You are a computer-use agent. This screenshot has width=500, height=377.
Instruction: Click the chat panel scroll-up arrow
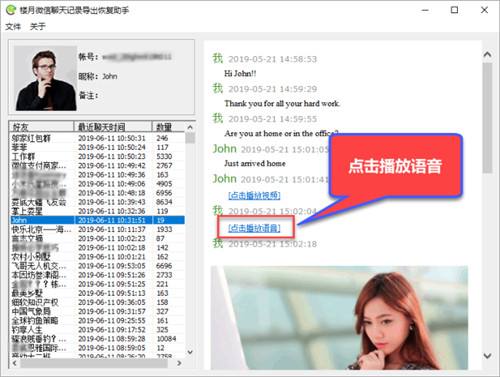tap(487, 54)
